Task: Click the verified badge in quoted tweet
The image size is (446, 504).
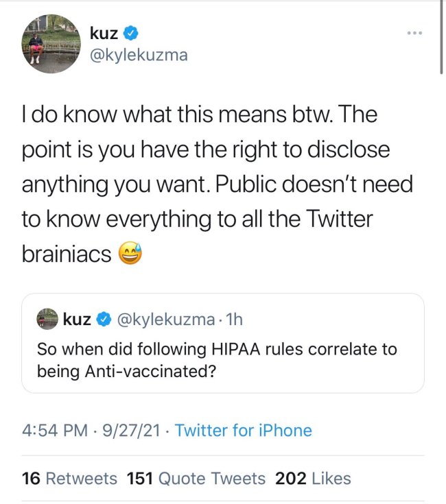Action: (103, 319)
